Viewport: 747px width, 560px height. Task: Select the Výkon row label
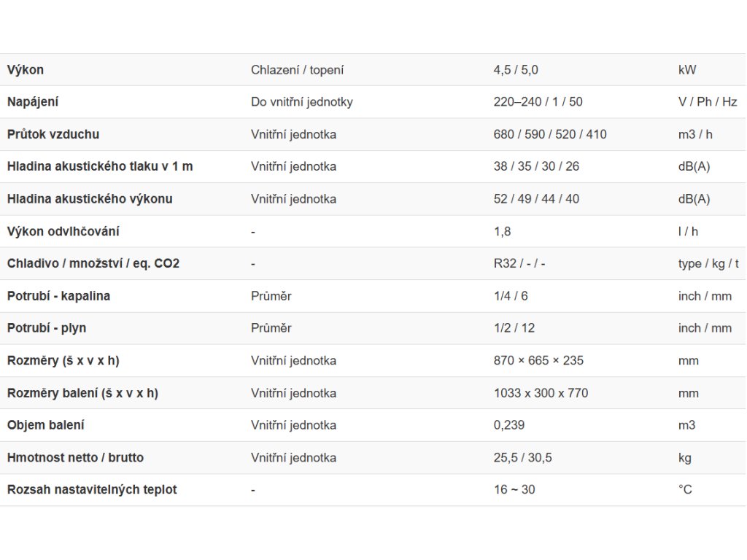point(26,70)
